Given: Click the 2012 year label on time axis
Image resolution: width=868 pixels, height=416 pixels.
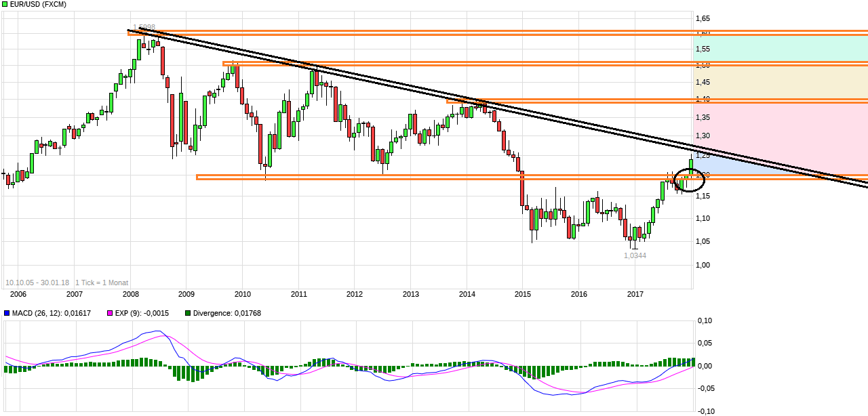Looking at the screenshot, I should 355,294.
